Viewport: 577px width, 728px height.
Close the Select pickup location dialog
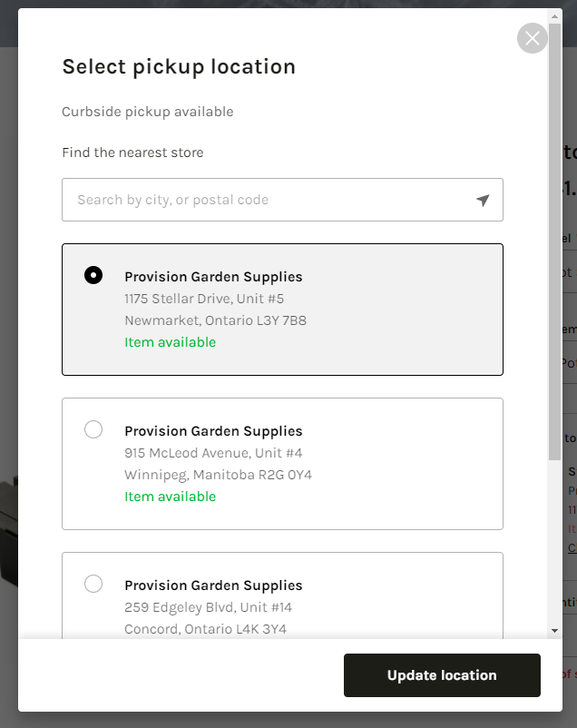(x=533, y=38)
